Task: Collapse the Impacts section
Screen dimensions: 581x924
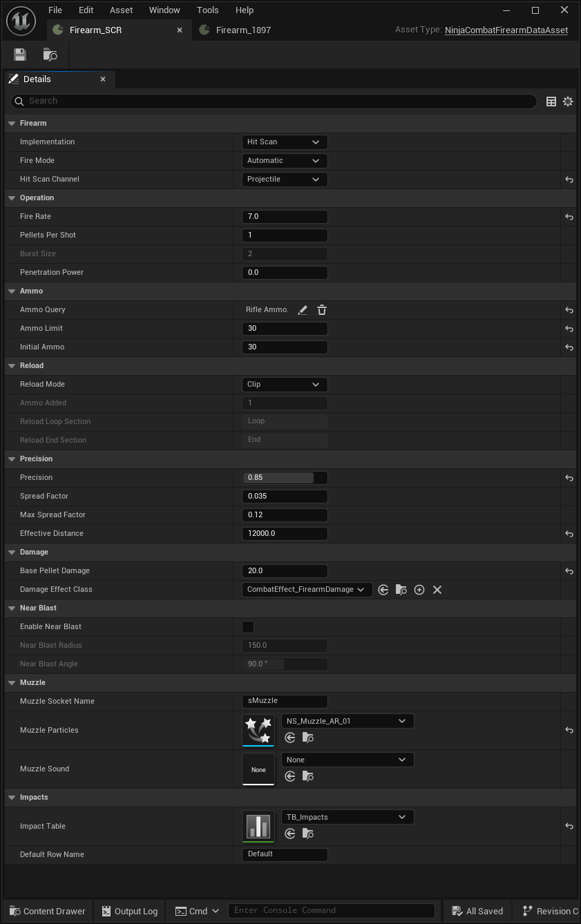Action: pos(12,798)
